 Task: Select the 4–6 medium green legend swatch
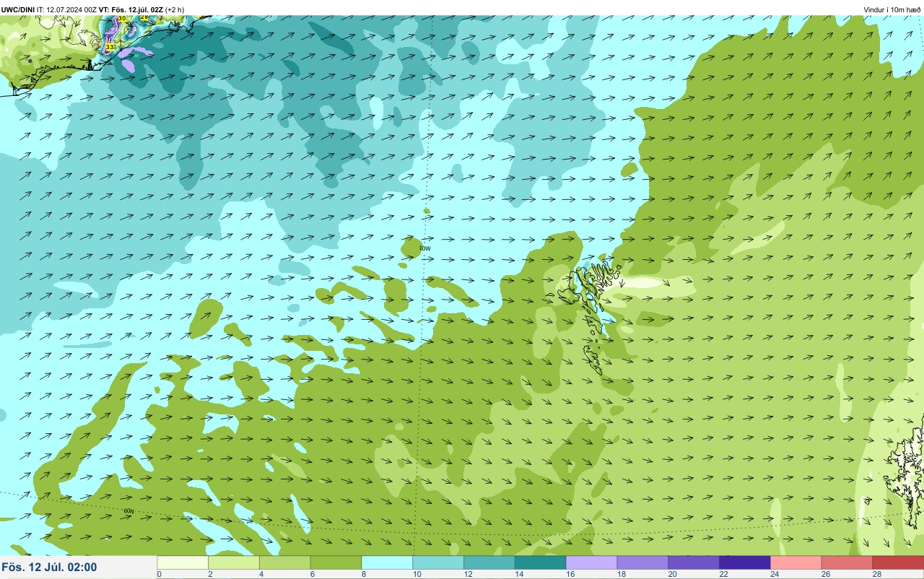coord(285,562)
